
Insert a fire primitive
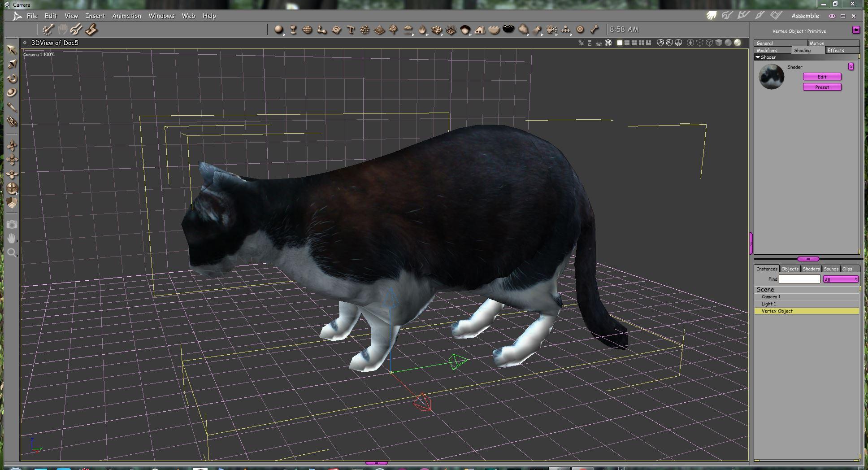tap(422, 30)
